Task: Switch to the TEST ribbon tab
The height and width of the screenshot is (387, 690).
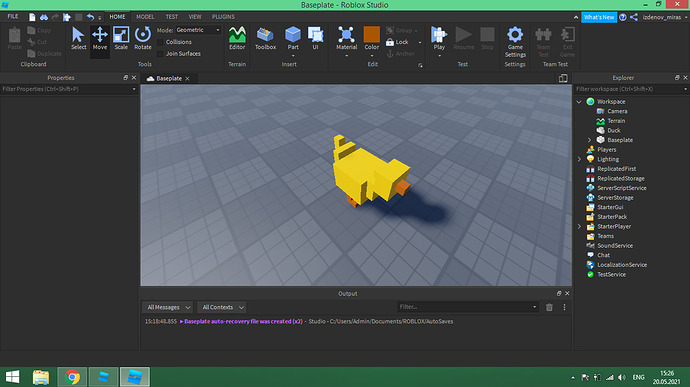Action: click(x=172, y=17)
